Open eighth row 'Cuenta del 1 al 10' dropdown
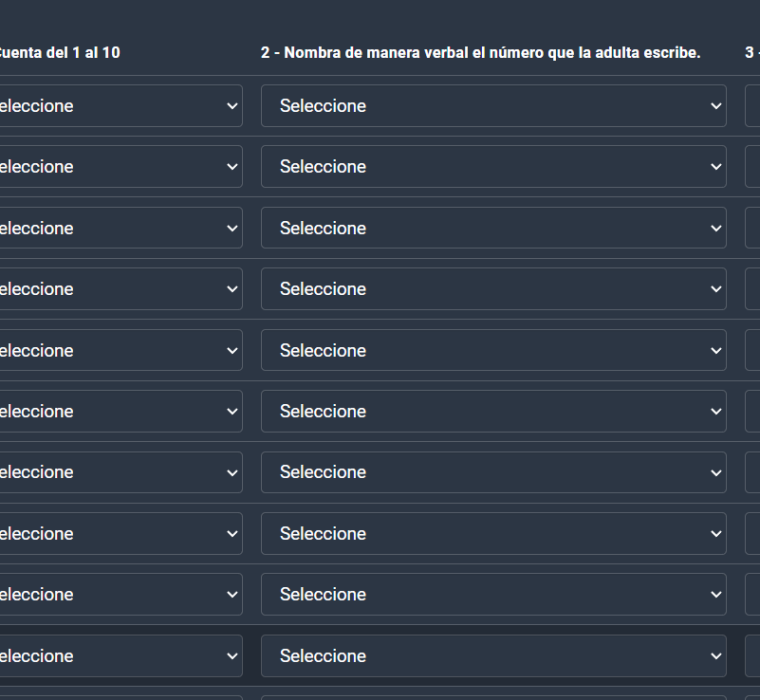This screenshot has height=700, width=760. (x=120, y=534)
